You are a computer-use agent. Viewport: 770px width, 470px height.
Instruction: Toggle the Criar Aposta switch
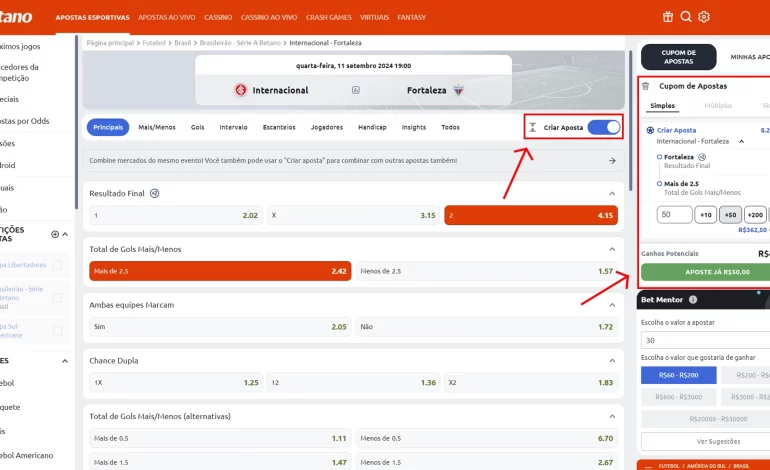click(x=604, y=128)
